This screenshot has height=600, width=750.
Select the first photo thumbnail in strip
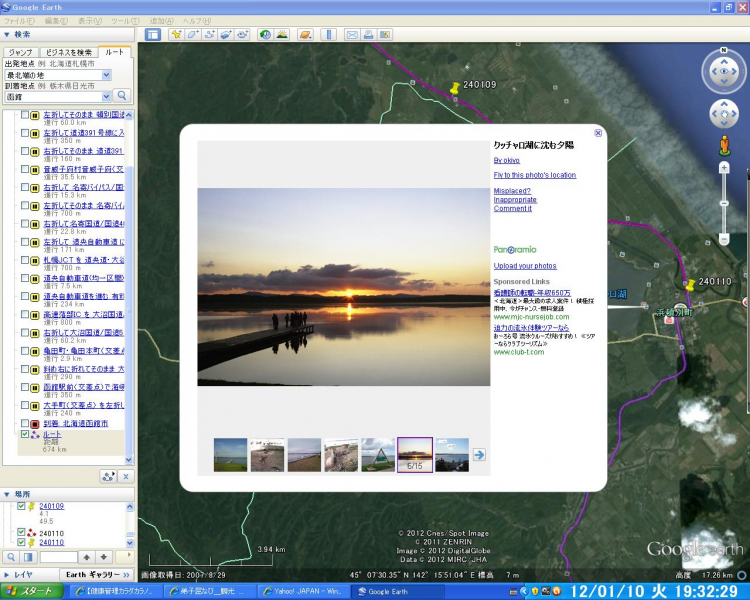pos(231,455)
